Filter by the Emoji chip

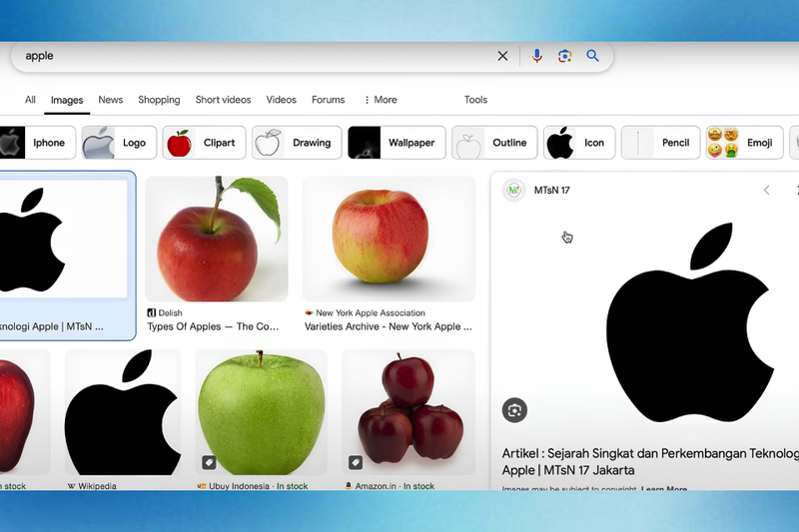tap(744, 143)
